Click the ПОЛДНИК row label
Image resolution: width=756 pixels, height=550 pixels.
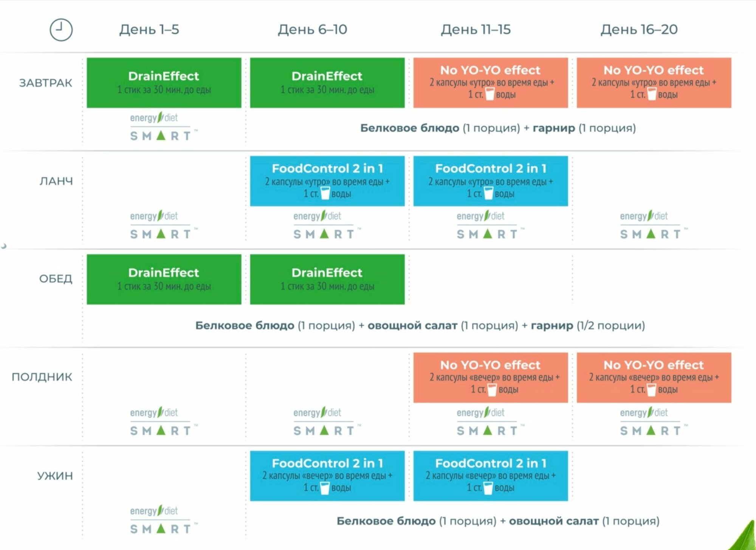click(42, 377)
